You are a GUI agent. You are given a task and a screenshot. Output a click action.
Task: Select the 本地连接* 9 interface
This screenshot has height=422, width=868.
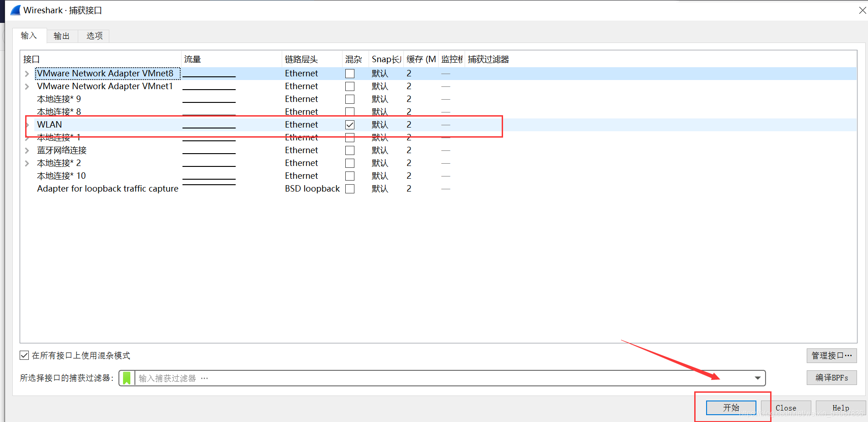pyautogui.click(x=59, y=99)
